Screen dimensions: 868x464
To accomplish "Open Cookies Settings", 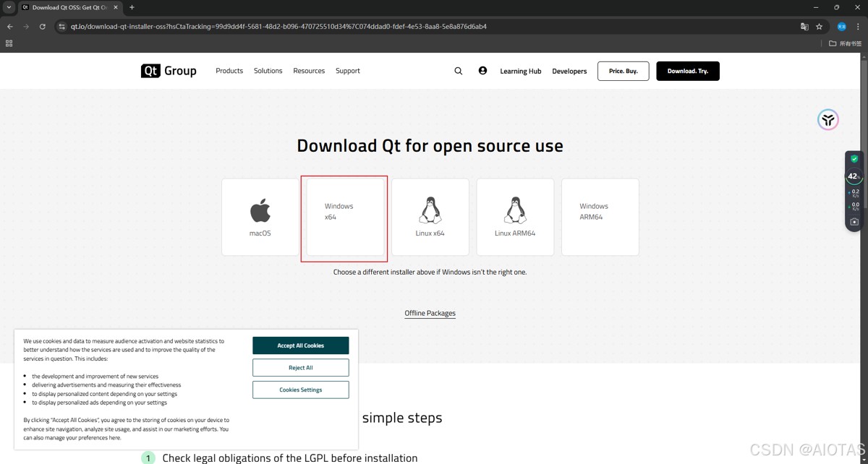I will tap(300, 390).
